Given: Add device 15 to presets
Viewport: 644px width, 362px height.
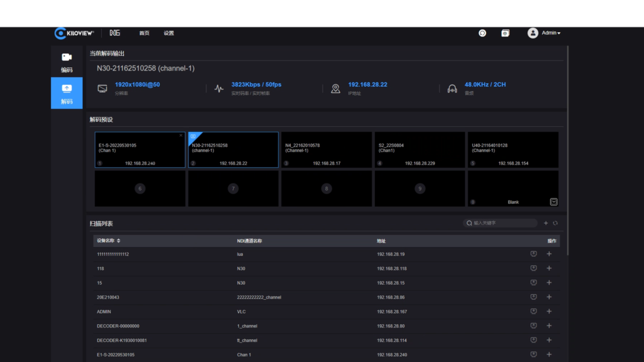Looking at the screenshot, I should (549, 283).
